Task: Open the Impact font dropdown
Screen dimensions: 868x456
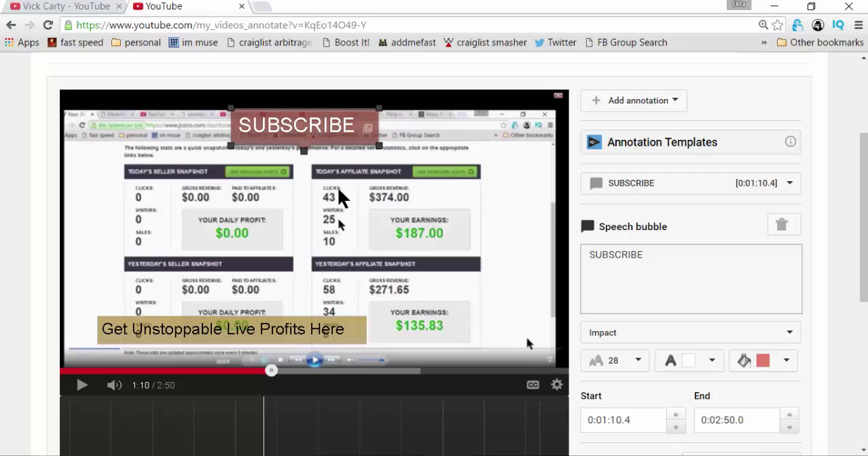Action: coord(691,332)
